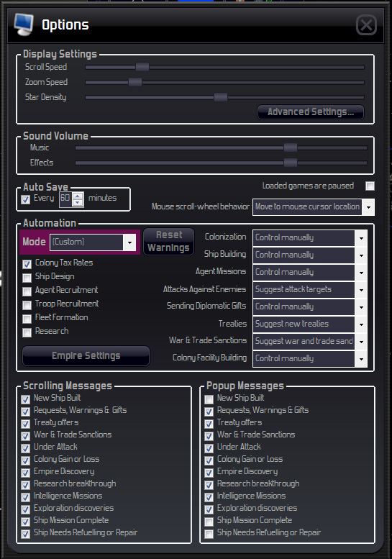The height and width of the screenshot is (559, 392).
Task: Enable Fleet Formation automation
Action: pos(27,319)
